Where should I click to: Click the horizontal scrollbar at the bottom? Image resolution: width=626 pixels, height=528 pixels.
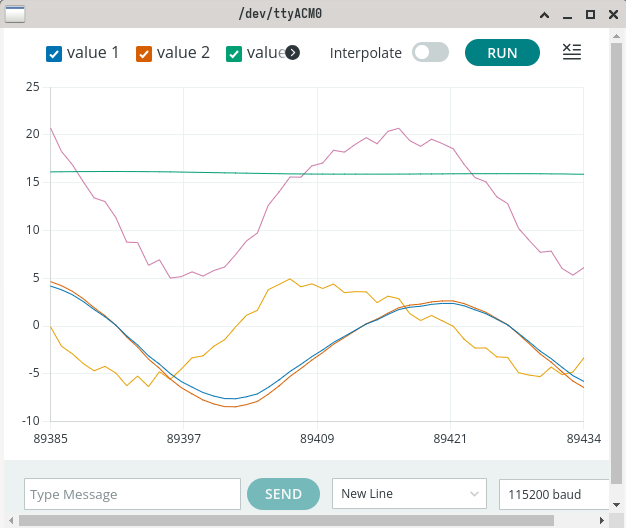[x=300, y=520]
